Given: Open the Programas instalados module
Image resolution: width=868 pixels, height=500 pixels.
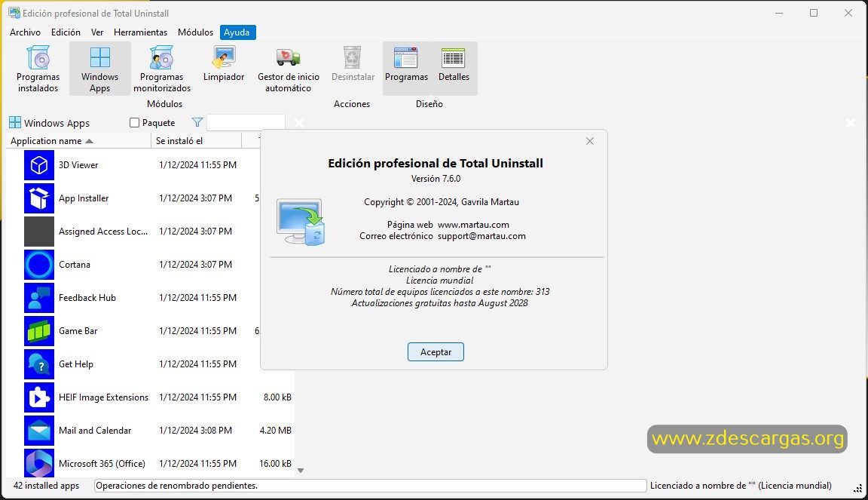Looking at the screenshot, I should click(38, 69).
